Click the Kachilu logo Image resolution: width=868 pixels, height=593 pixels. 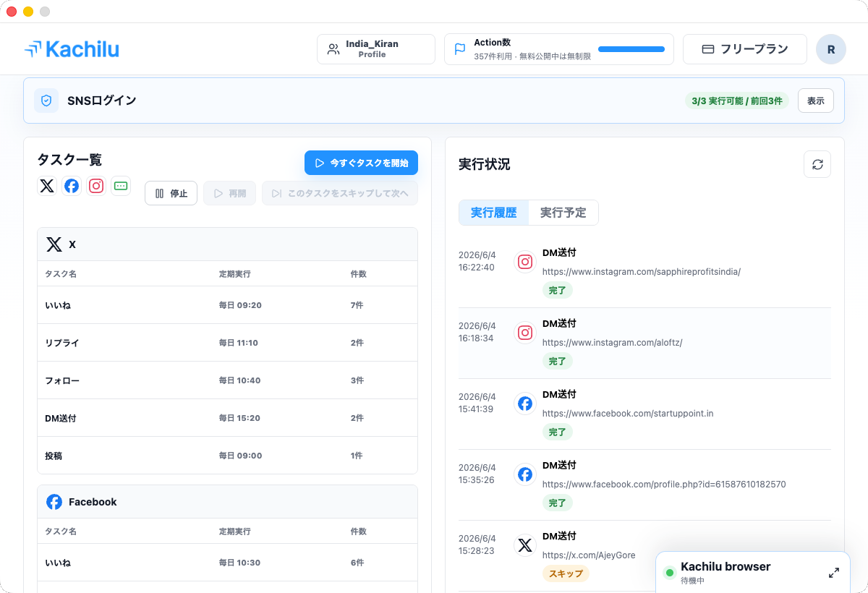coord(72,49)
